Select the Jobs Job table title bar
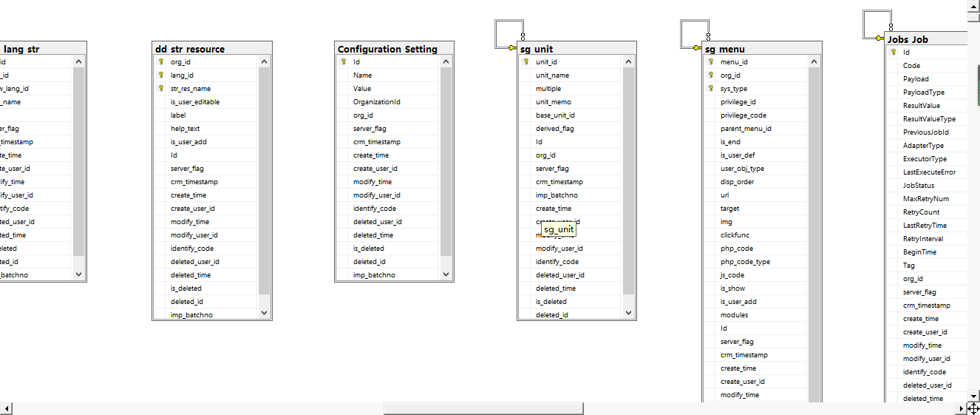980x415 pixels. [x=927, y=39]
